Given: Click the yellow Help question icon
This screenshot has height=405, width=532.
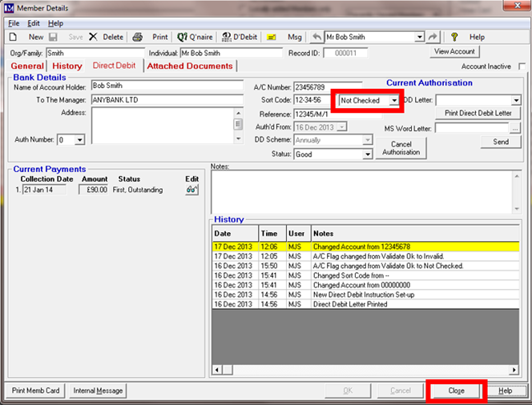Looking at the screenshot, I should (x=454, y=37).
